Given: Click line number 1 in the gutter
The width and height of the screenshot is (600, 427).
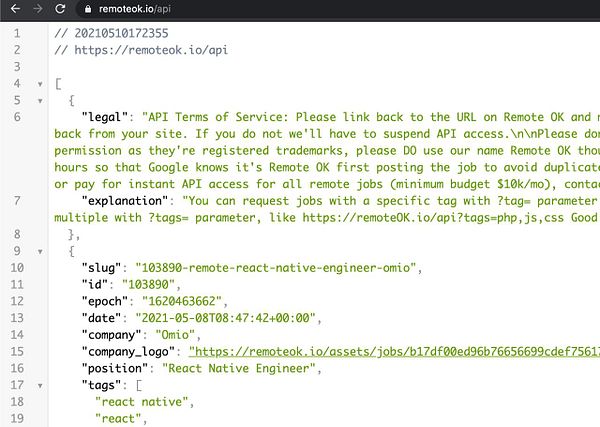Looking at the screenshot, I should (x=17, y=33).
